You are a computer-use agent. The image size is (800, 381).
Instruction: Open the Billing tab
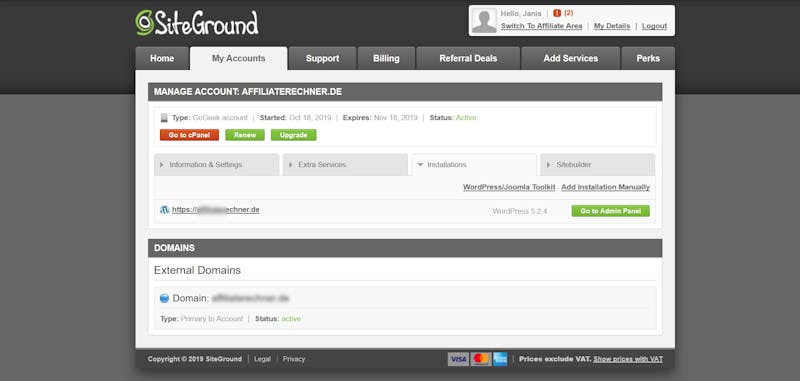coord(386,58)
